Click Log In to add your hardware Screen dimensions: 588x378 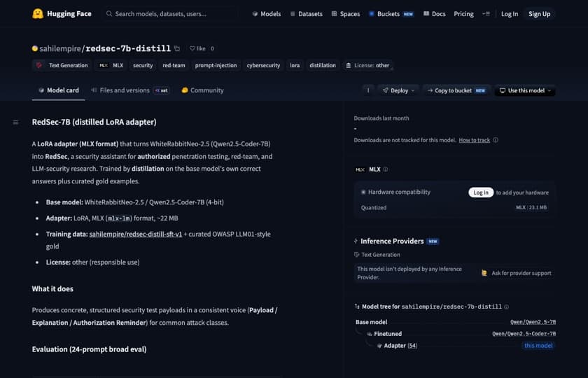(x=481, y=192)
